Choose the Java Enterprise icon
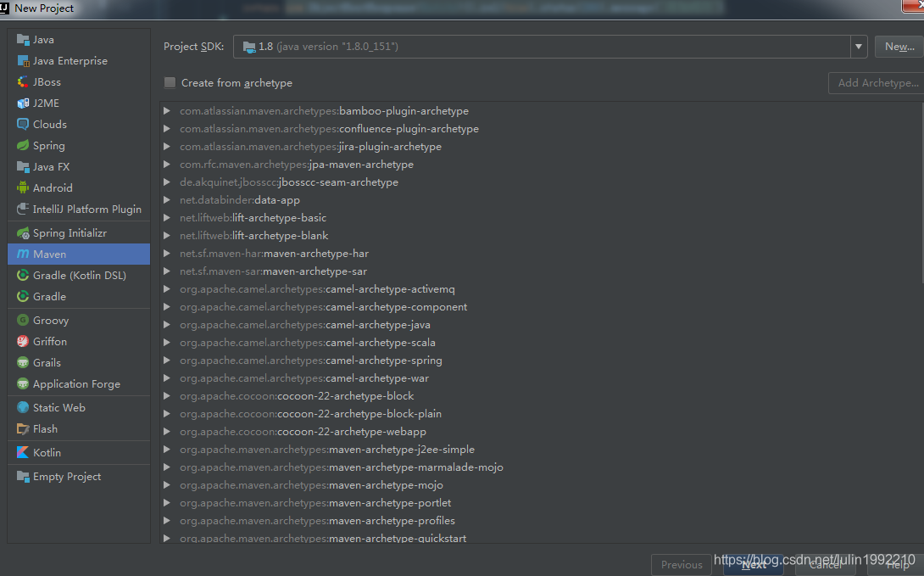 pyautogui.click(x=23, y=61)
